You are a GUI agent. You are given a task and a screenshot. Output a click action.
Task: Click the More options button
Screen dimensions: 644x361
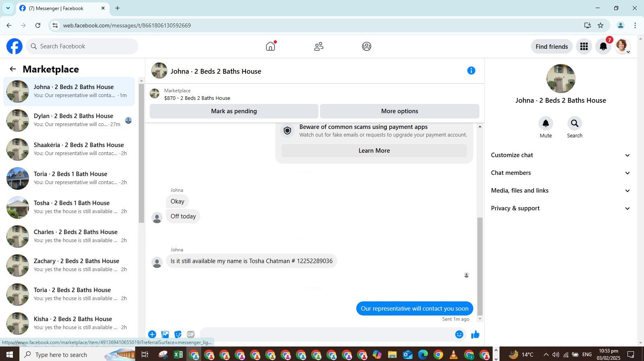point(400,111)
